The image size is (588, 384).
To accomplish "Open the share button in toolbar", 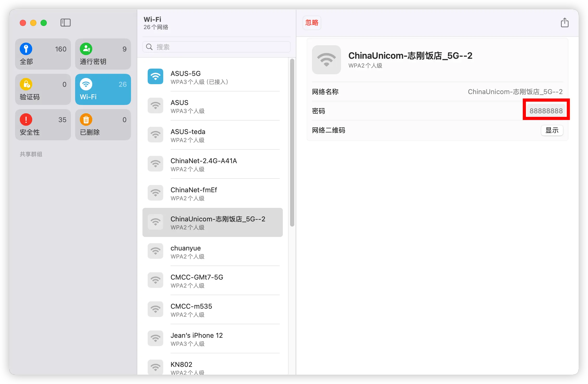I will [x=564, y=23].
